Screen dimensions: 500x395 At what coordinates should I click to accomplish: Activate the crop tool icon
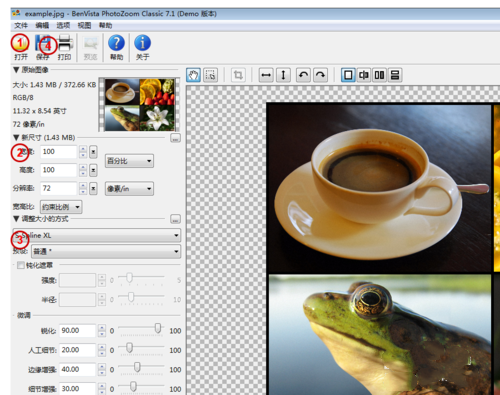point(238,75)
